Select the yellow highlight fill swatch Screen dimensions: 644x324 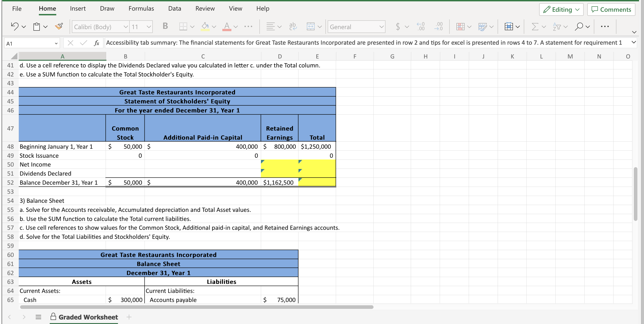(205, 30)
